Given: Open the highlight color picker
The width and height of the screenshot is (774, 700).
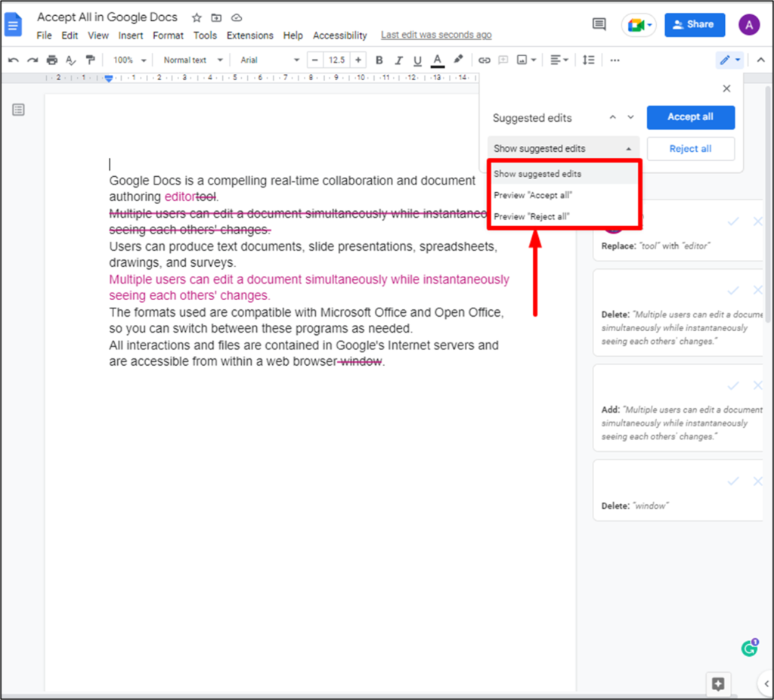Looking at the screenshot, I should pyautogui.click(x=458, y=60).
